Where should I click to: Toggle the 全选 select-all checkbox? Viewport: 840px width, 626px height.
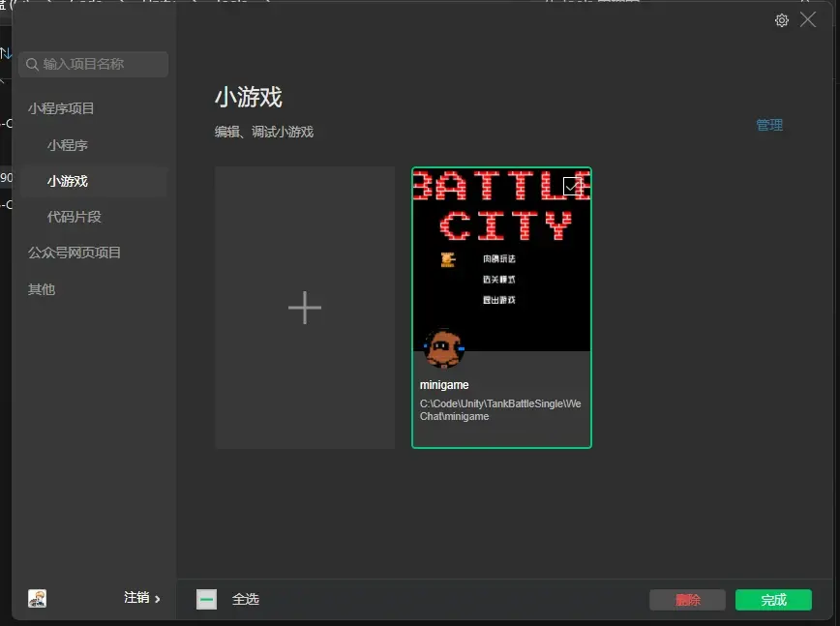click(206, 599)
